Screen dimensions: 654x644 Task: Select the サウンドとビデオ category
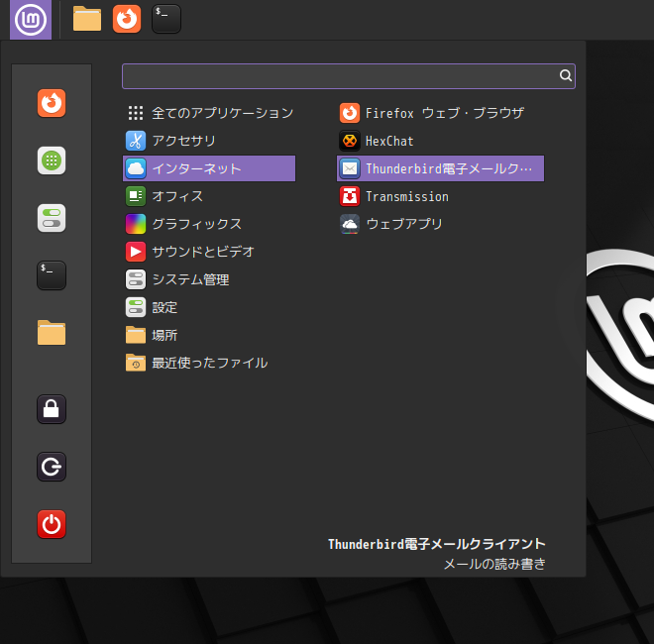(209, 252)
